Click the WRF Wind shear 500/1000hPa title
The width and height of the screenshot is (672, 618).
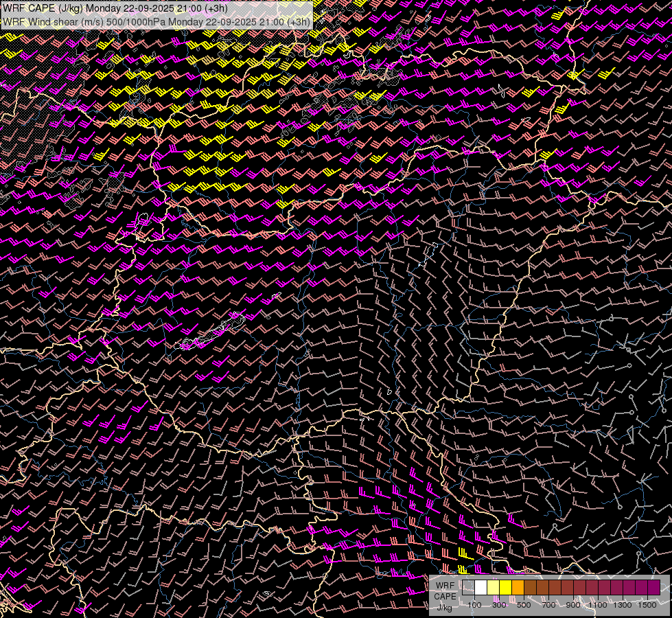(x=157, y=21)
